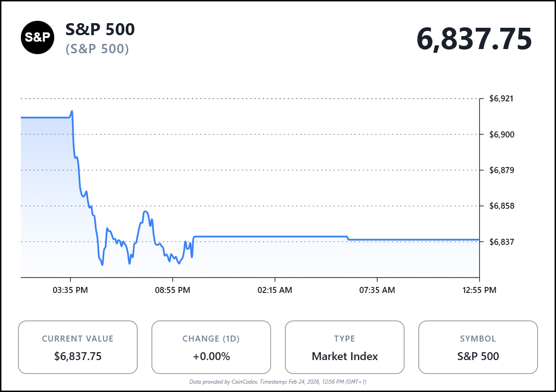Click the CoinCodex data attribution text

(278, 382)
